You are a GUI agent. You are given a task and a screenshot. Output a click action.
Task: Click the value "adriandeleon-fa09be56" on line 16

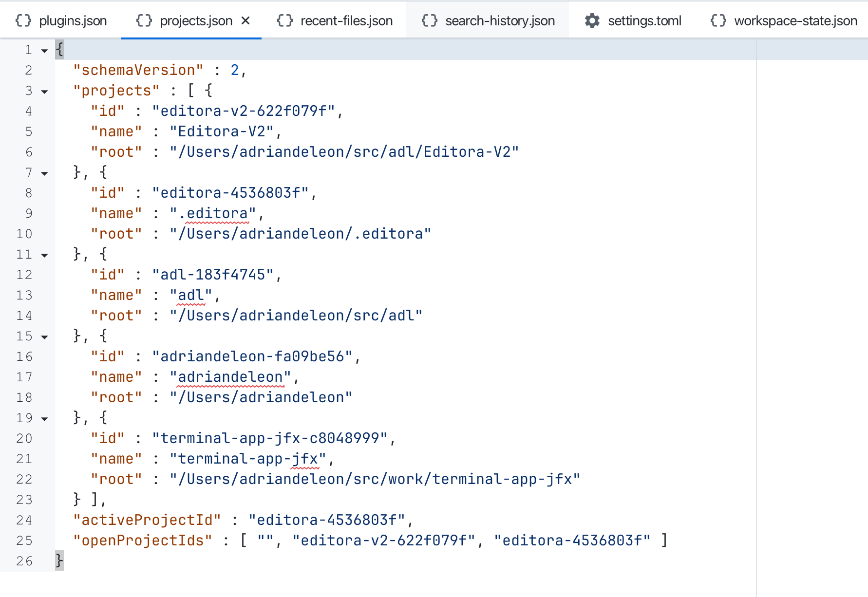[252, 356]
